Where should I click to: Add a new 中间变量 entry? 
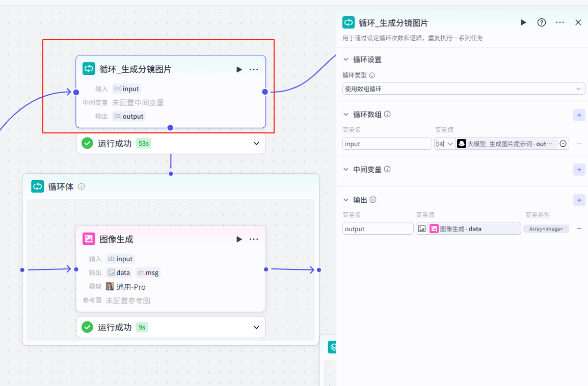point(579,170)
